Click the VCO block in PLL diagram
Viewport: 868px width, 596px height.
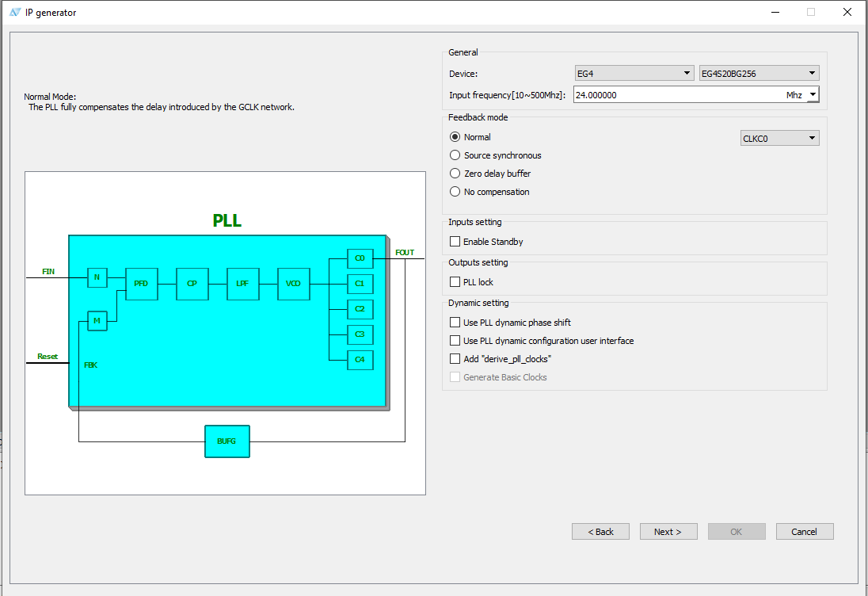click(x=293, y=284)
